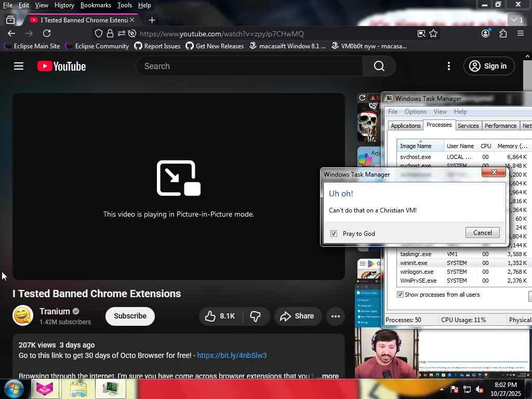
Task: Open the Tools menu
Action: click(x=125, y=5)
